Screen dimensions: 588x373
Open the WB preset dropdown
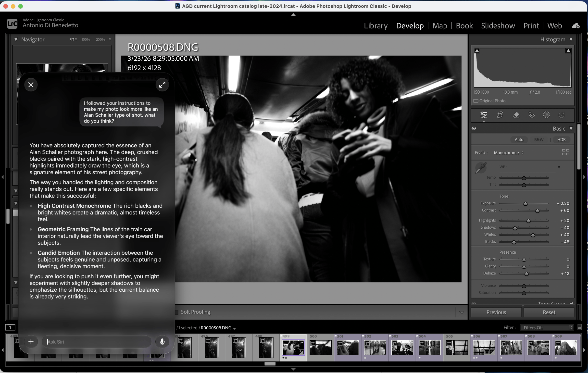[x=559, y=167]
